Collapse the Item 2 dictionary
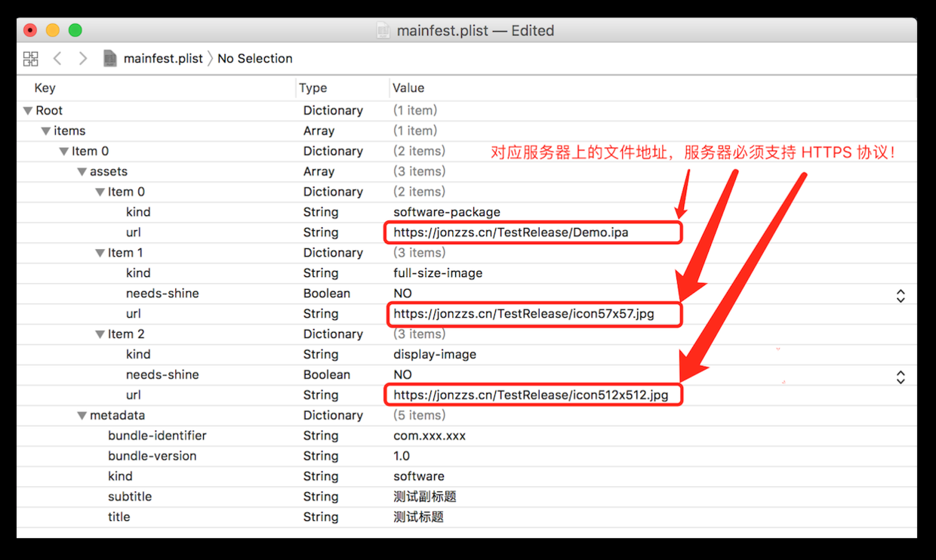Screen dimensions: 936x560 coord(100,334)
